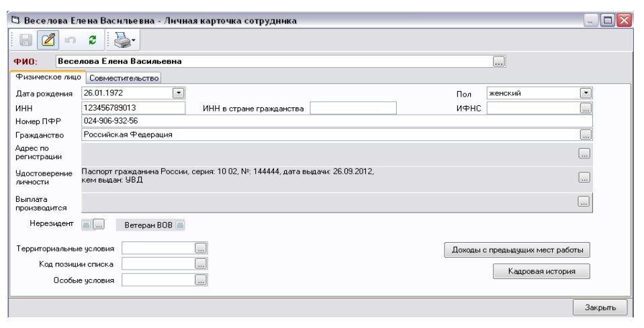Open the Адрес по регистрации ellipsis button
Viewport: 644px width, 328px height.
(x=584, y=154)
